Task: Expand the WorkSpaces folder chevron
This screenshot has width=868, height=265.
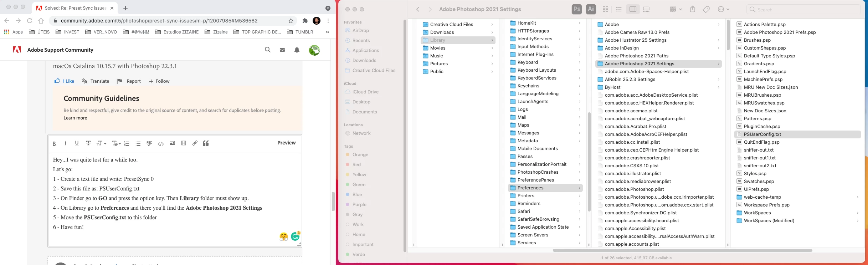Action: coord(857,213)
